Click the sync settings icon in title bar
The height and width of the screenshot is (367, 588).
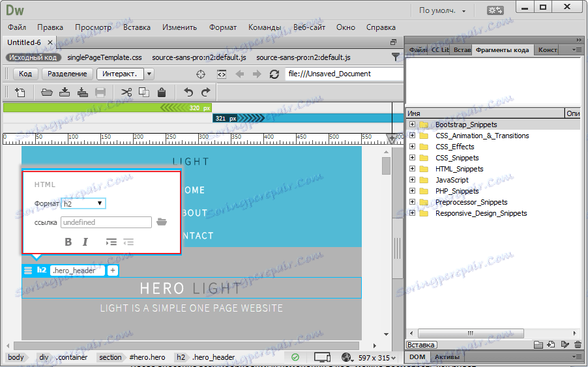495,10
